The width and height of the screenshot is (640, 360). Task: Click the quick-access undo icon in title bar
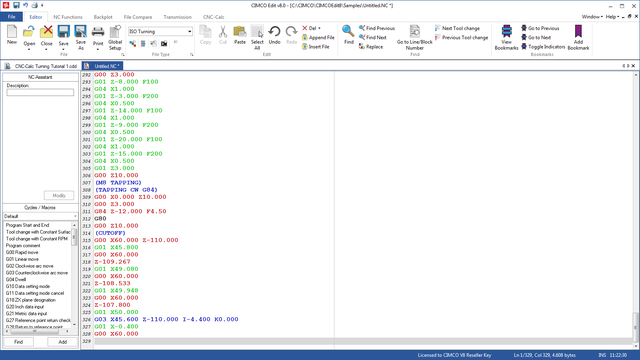(25, 5)
